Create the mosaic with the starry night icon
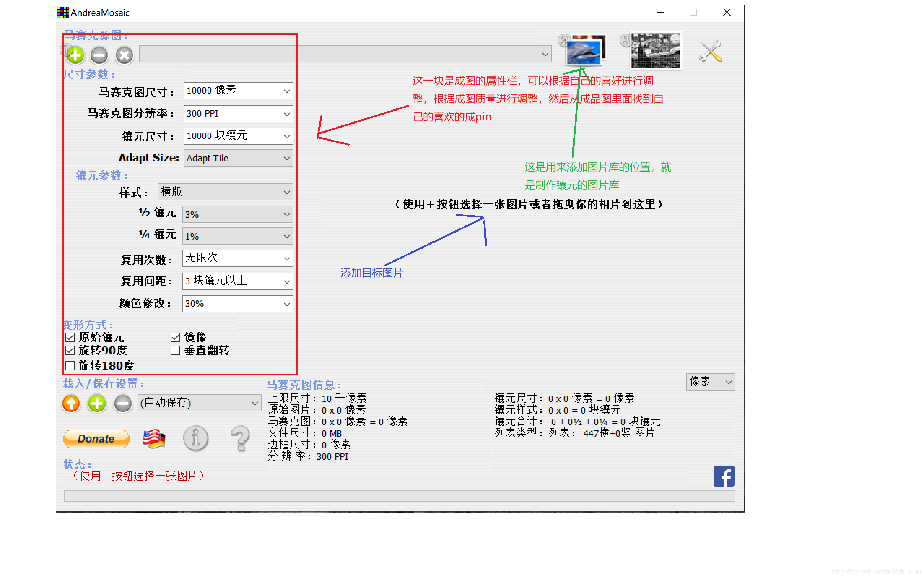Image resolution: width=924 pixels, height=578 pixels. click(655, 51)
